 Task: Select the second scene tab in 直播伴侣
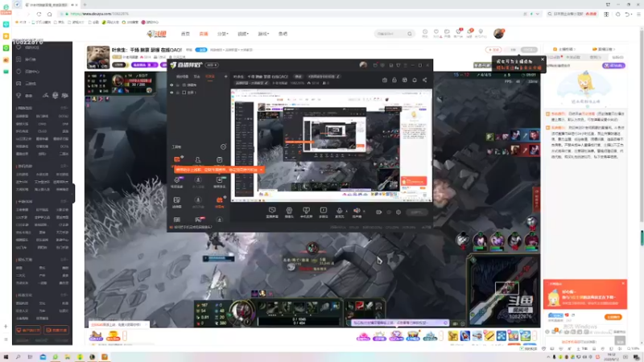pos(196,76)
